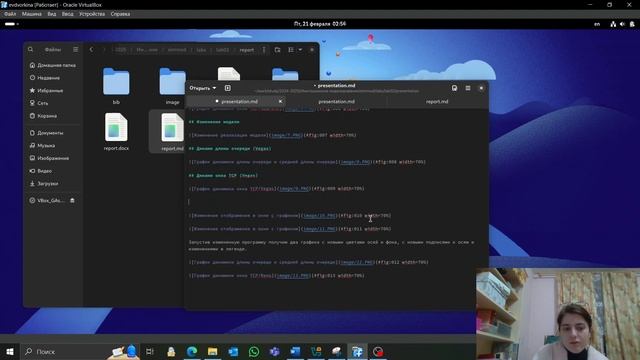Image resolution: width=640 pixels, height=360 pixels.
Task: Select 'labs' breadcrumb in Files path bar
Action: coord(201,50)
